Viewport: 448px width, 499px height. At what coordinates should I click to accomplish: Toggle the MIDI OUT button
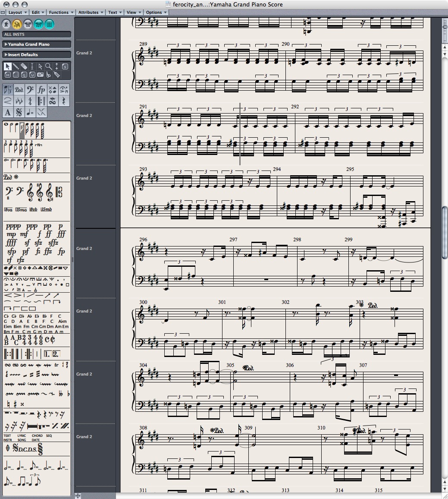[38, 24]
